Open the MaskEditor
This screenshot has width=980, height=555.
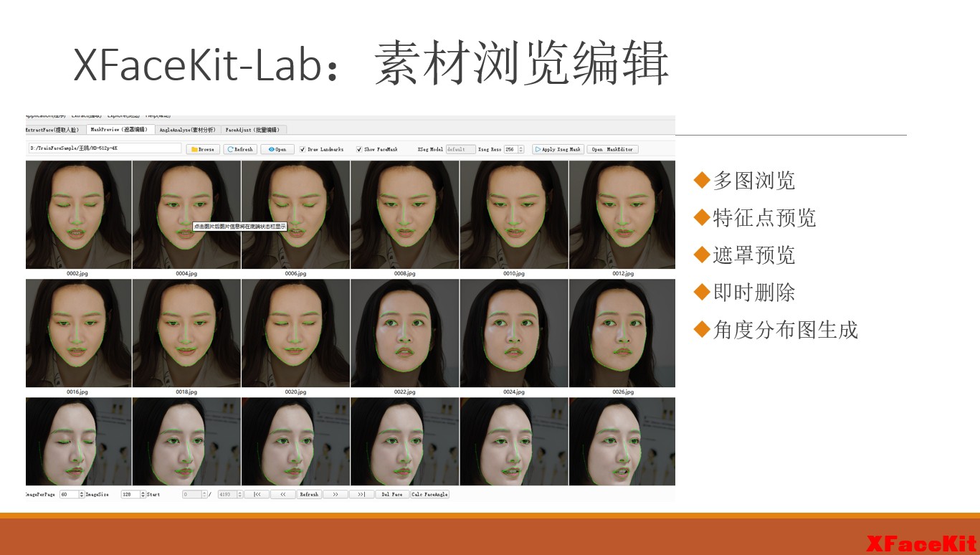(612, 149)
